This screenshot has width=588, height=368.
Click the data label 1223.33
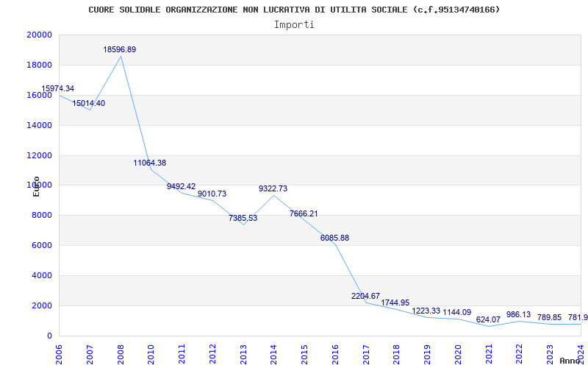click(426, 311)
